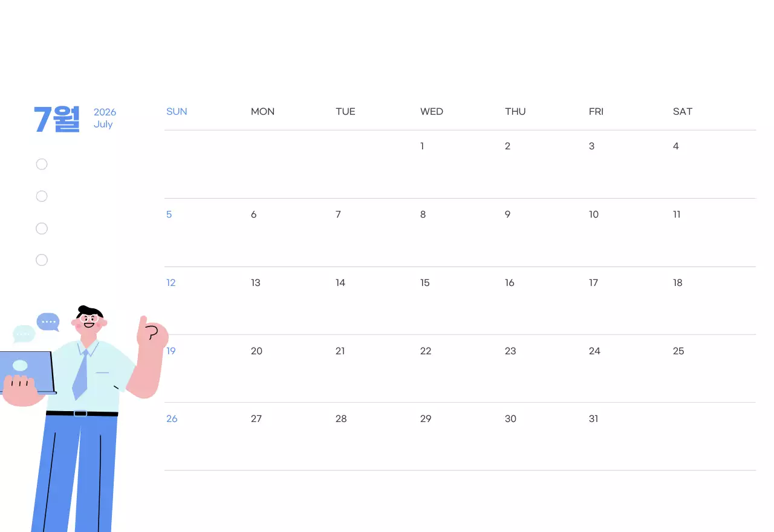Screen dimensions: 774x532
Task: Tick the fourth checklist circle
Action: [x=42, y=260]
